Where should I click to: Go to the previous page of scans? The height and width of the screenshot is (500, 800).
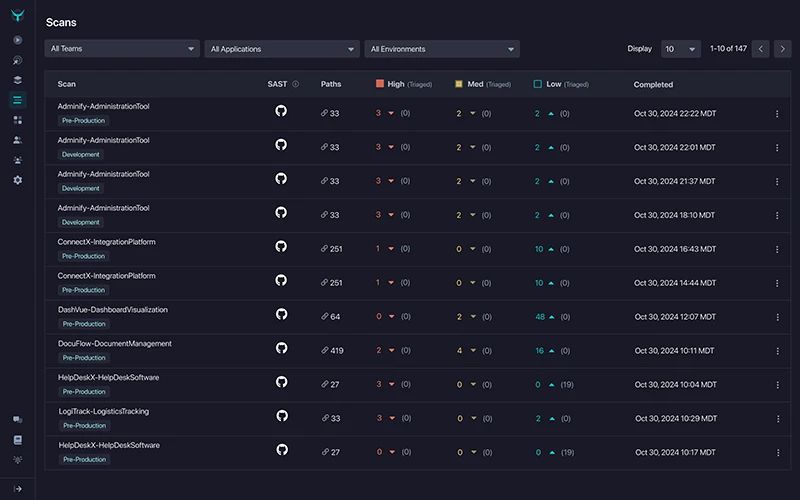click(x=761, y=49)
